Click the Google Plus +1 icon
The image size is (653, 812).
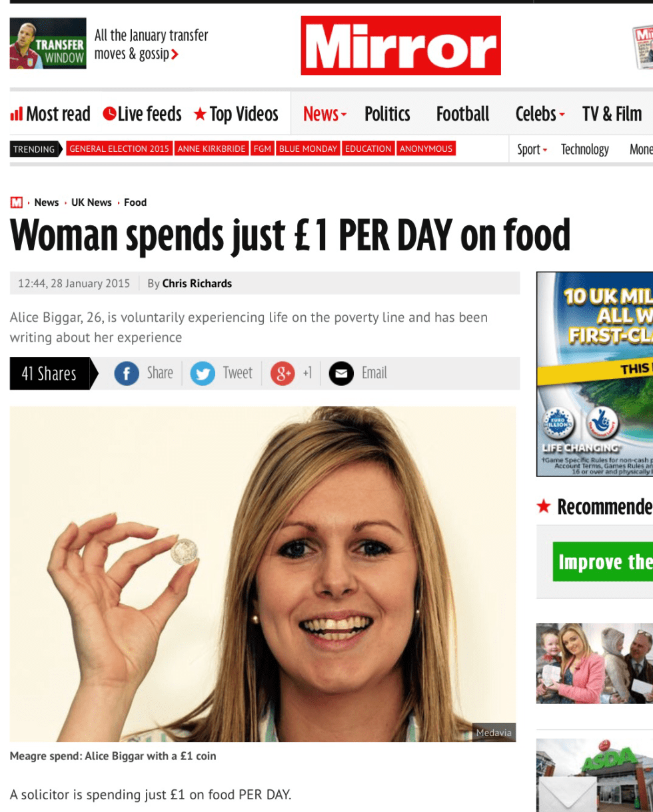click(283, 374)
